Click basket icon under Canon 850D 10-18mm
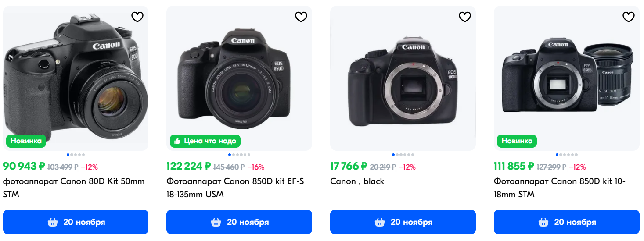Image resolution: width=644 pixels, height=241 pixels. [543, 222]
